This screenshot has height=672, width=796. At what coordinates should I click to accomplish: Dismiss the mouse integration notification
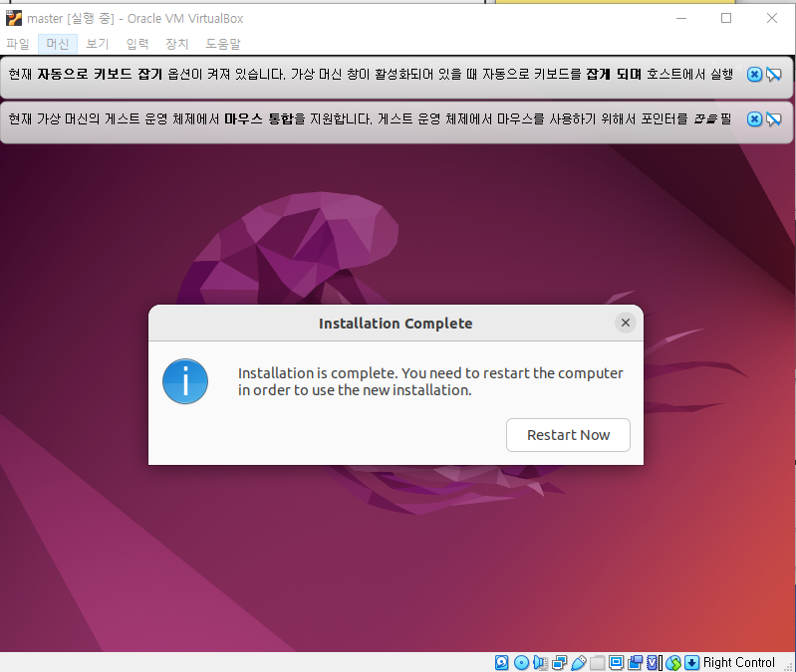(754, 119)
